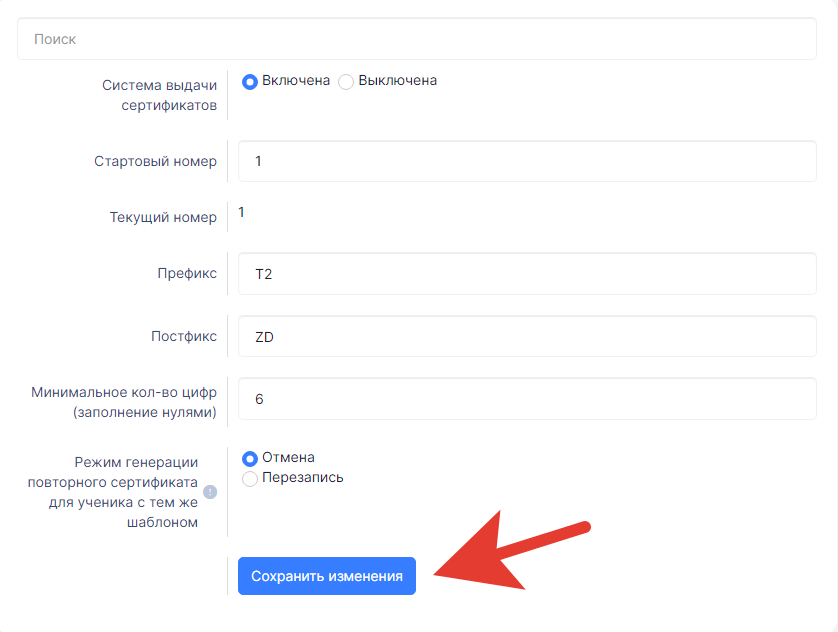
Task: Click the 'Префикс' field containing T2
Action: coord(527,274)
